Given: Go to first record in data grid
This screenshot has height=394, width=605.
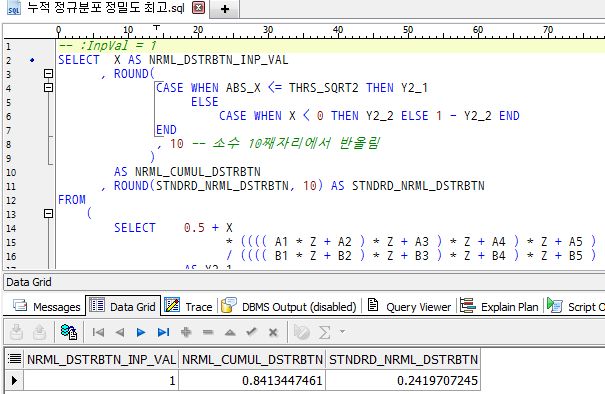Looking at the screenshot, I should click(x=98, y=332).
